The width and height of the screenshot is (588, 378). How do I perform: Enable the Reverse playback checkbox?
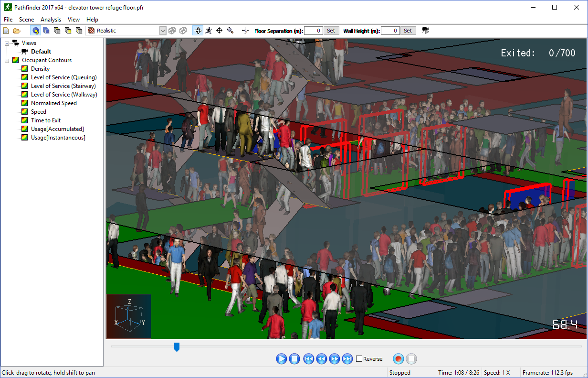coord(359,359)
